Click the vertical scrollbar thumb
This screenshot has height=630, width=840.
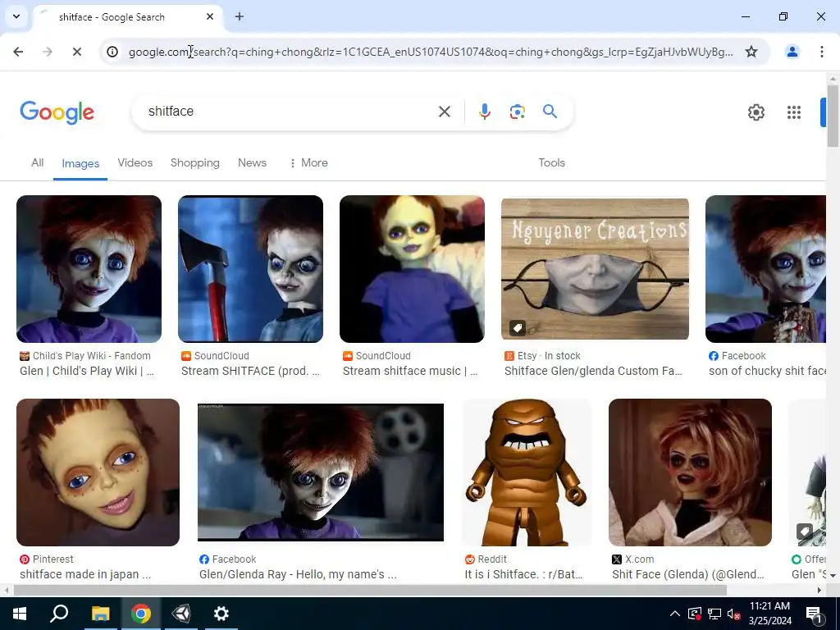pos(833,115)
